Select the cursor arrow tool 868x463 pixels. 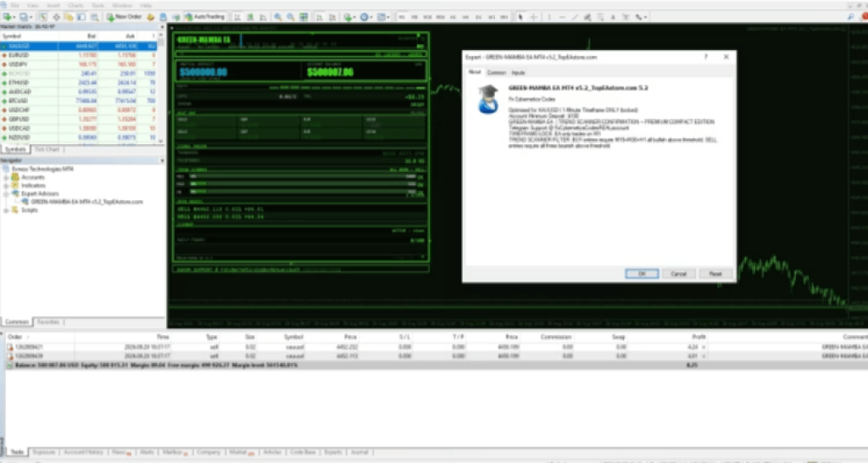(x=520, y=17)
